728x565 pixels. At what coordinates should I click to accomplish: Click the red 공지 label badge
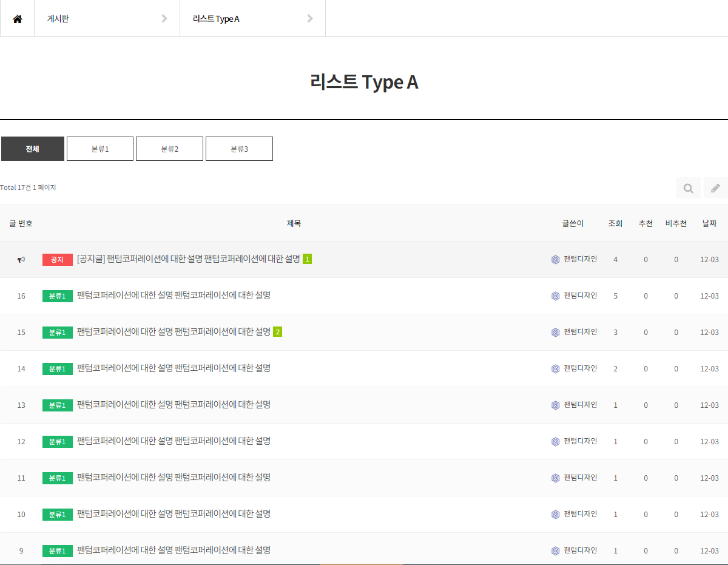coord(57,260)
